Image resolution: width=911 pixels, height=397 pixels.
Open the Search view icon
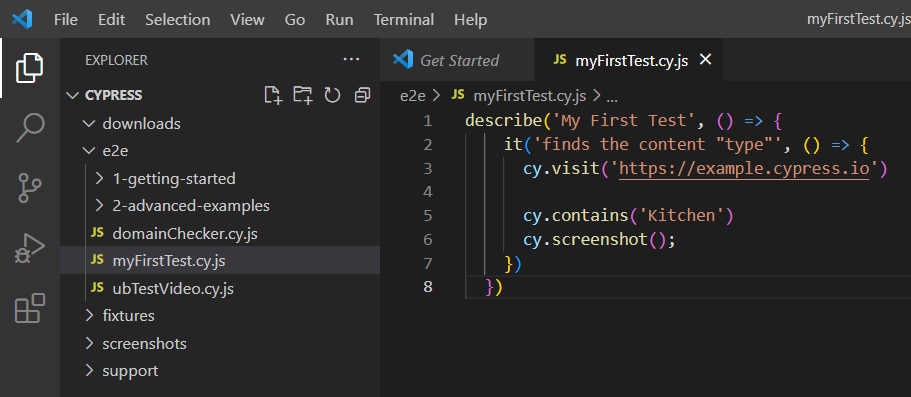(29, 128)
